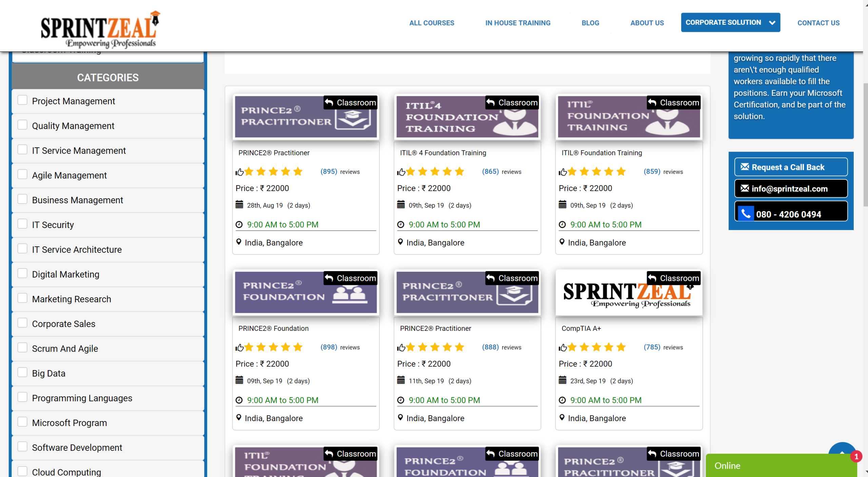Open the In House Training page
Screen dimensions: 868x477
(518, 23)
